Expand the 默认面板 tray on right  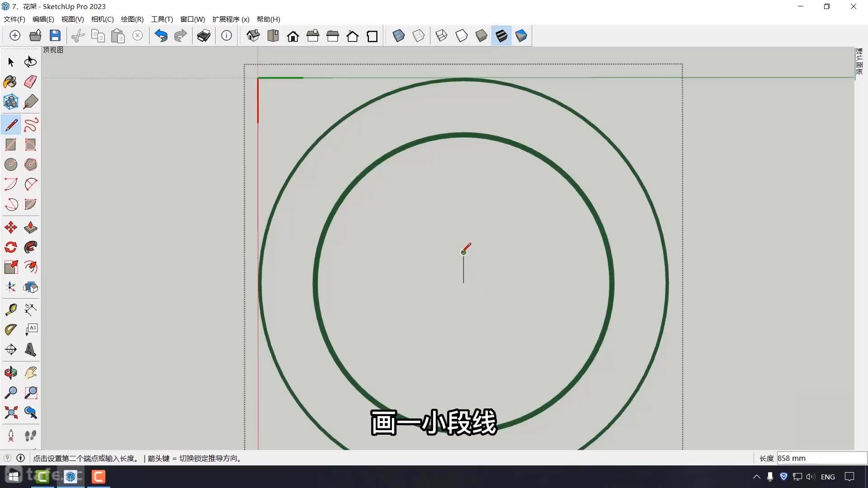859,61
